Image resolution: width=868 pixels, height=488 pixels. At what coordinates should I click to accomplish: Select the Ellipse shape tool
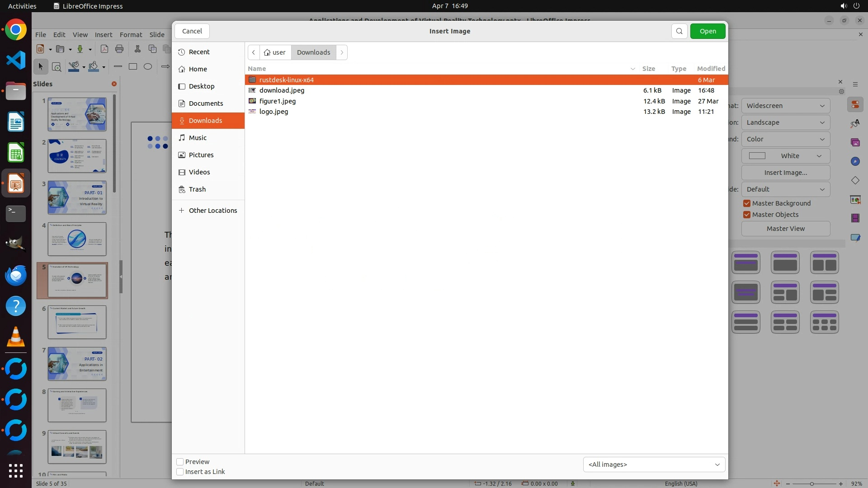pyautogui.click(x=147, y=66)
